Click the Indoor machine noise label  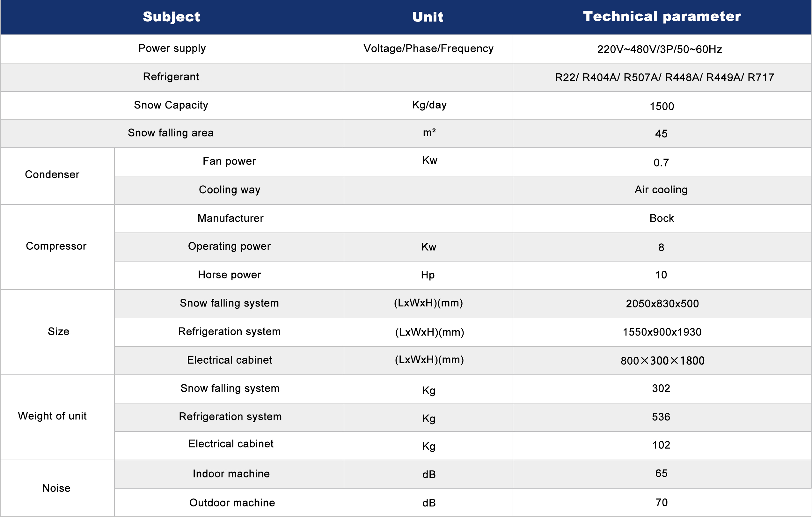[x=231, y=474]
